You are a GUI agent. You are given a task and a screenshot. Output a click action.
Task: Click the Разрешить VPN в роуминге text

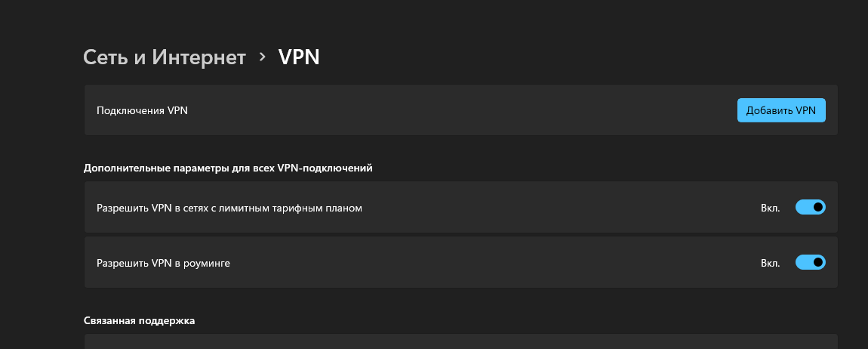163,263
